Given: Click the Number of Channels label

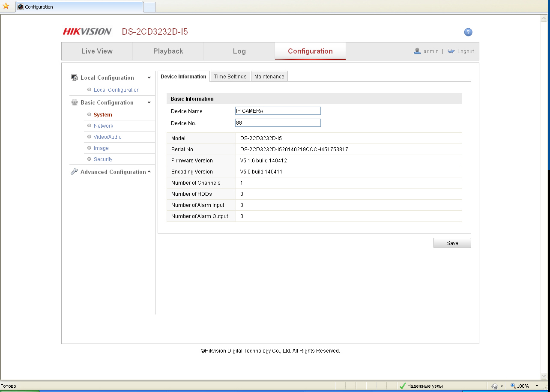Looking at the screenshot, I should [x=196, y=183].
